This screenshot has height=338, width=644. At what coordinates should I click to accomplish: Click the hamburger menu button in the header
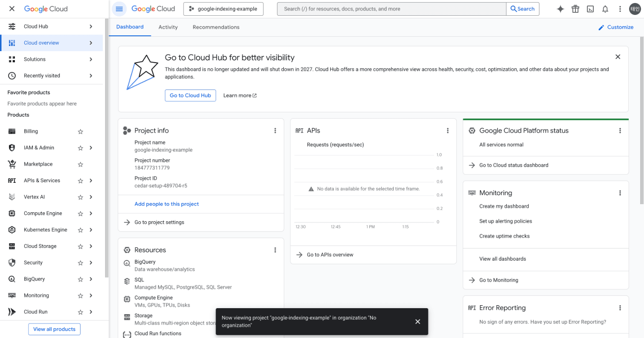point(119,9)
